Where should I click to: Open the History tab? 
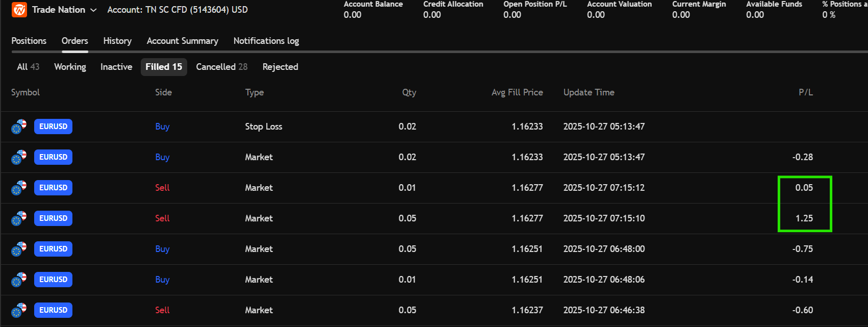(117, 41)
